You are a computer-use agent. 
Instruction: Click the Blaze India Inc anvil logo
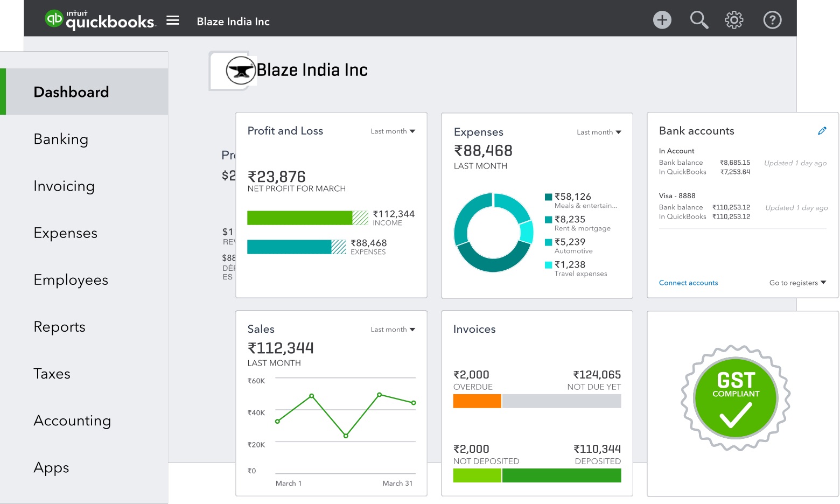240,71
